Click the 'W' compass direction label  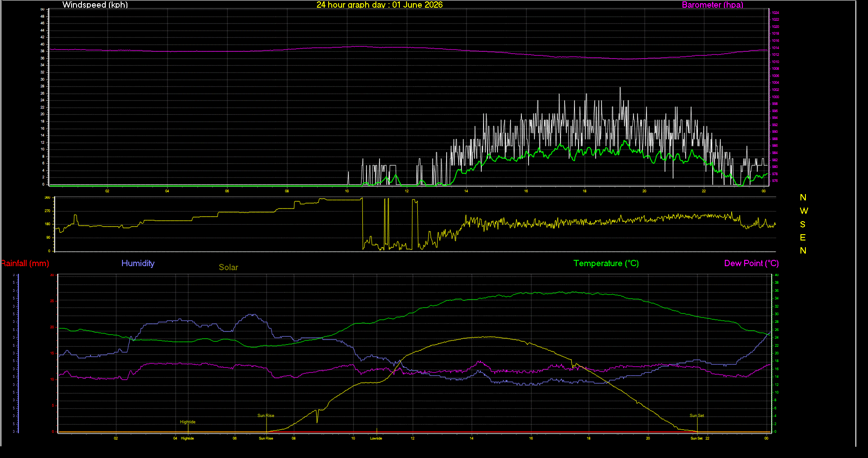click(804, 211)
